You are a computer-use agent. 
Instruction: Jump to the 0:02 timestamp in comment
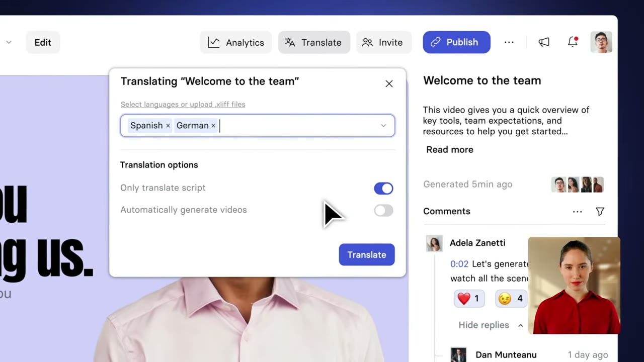tap(459, 264)
